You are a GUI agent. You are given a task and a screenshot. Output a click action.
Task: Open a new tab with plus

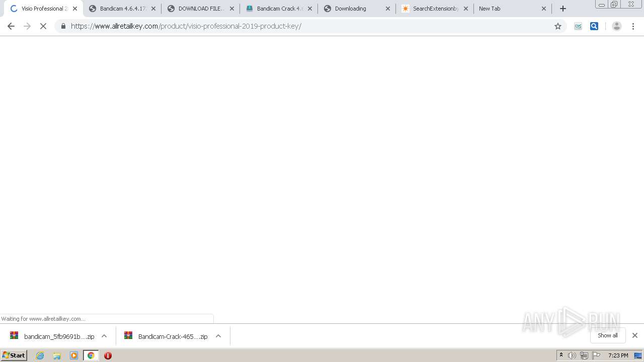pyautogui.click(x=563, y=9)
